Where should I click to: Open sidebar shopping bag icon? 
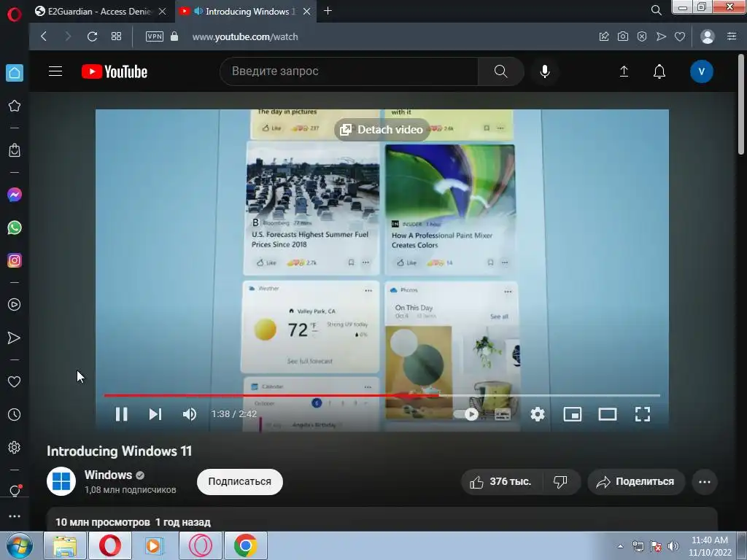coord(15,150)
